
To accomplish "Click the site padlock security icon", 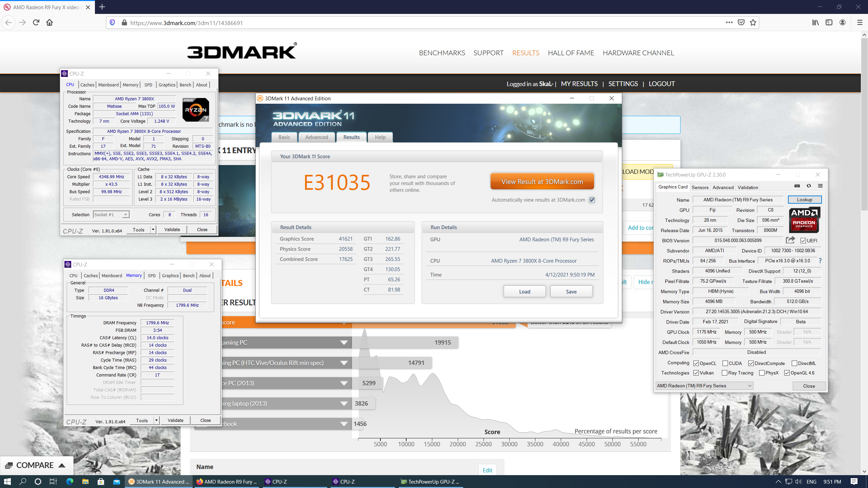I will 124,23.
